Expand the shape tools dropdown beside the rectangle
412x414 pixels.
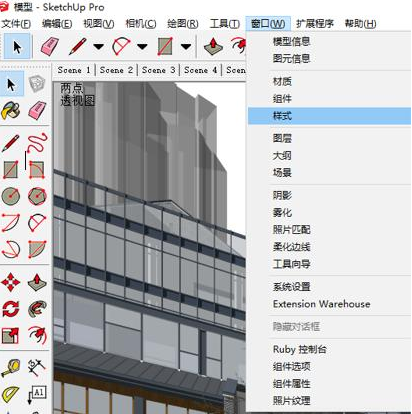pyautogui.click(x=186, y=46)
